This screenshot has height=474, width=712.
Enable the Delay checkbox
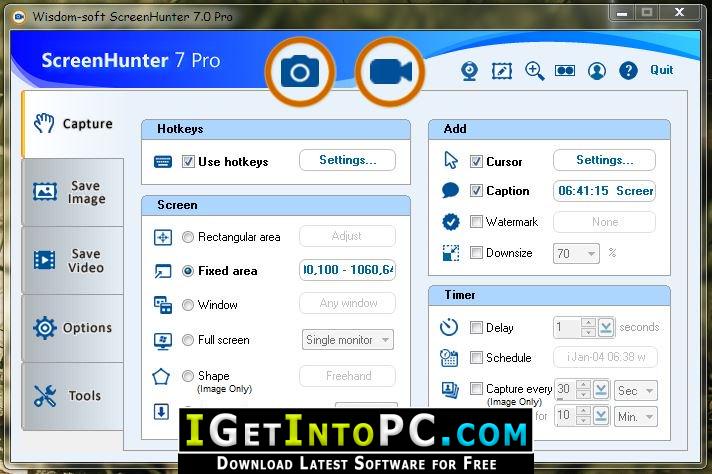[476, 327]
